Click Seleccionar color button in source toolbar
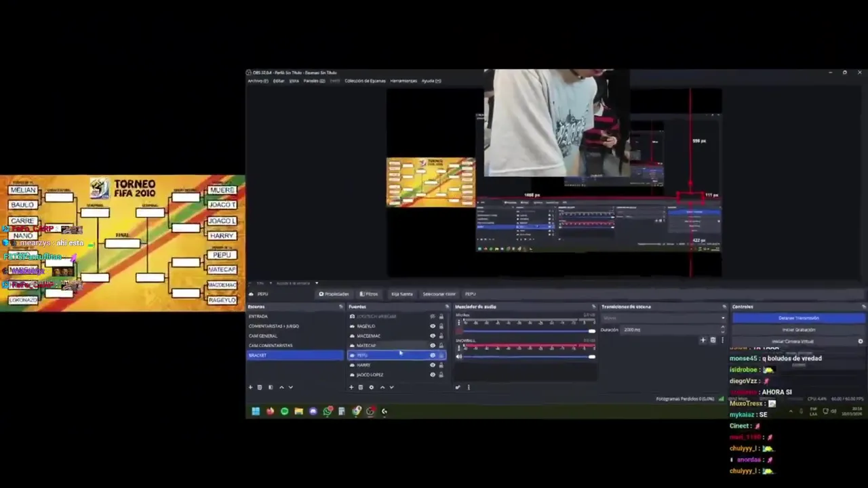 click(x=439, y=294)
